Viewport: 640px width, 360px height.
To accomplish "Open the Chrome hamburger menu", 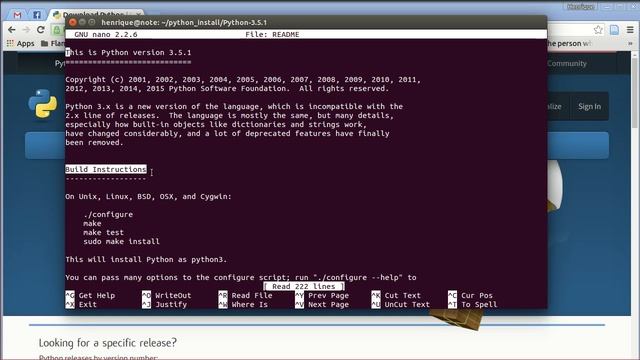I will (630, 29).
